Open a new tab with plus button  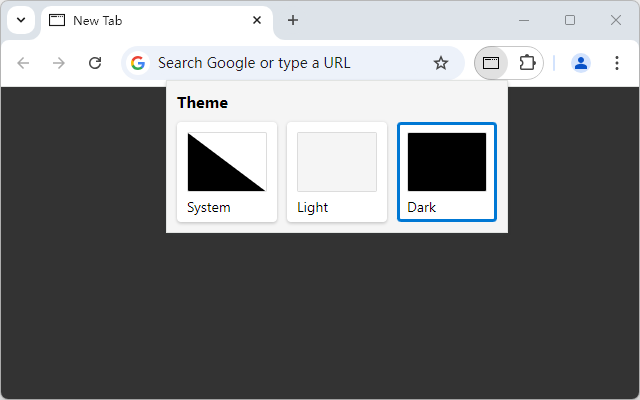(293, 20)
